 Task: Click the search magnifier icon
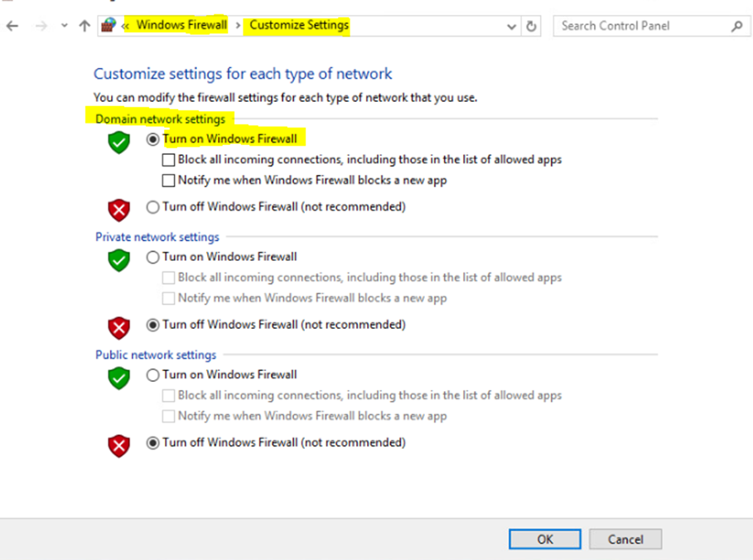coord(736,26)
